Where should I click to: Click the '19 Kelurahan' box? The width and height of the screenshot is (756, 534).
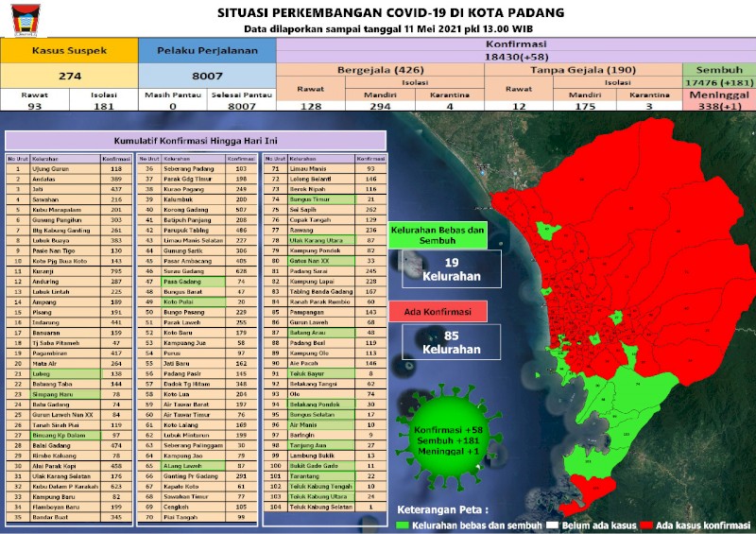(x=452, y=269)
